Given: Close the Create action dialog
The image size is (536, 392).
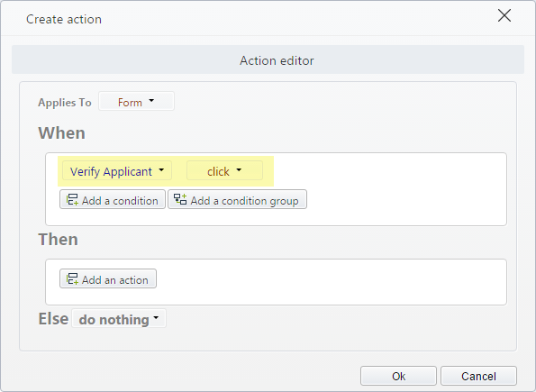Looking at the screenshot, I should [x=504, y=15].
